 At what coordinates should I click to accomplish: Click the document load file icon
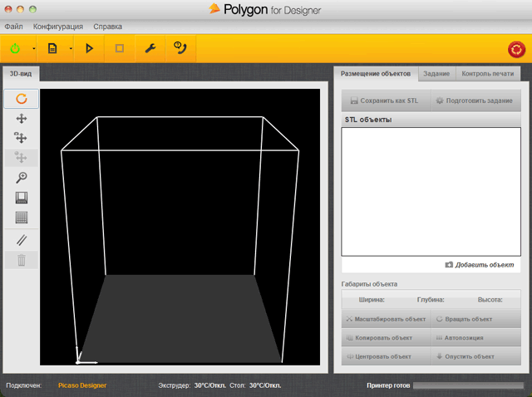[x=52, y=48]
